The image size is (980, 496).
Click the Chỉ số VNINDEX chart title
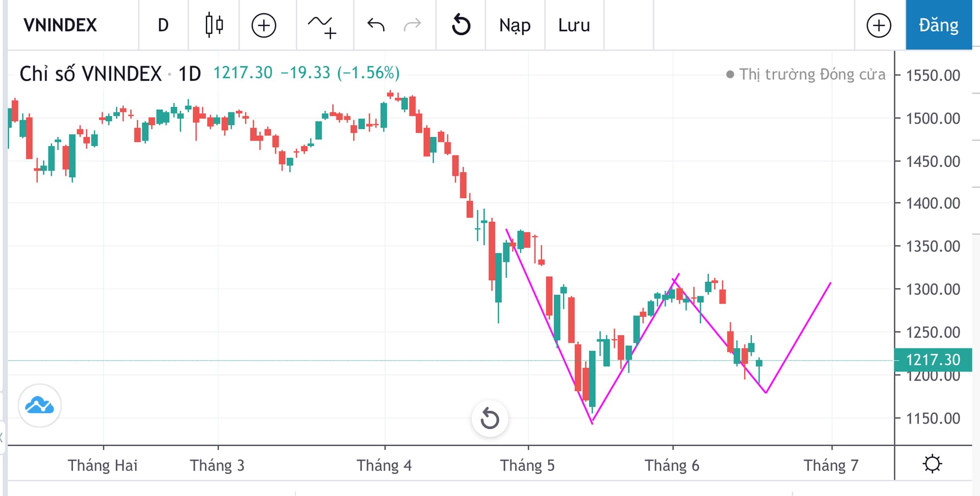tap(90, 74)
